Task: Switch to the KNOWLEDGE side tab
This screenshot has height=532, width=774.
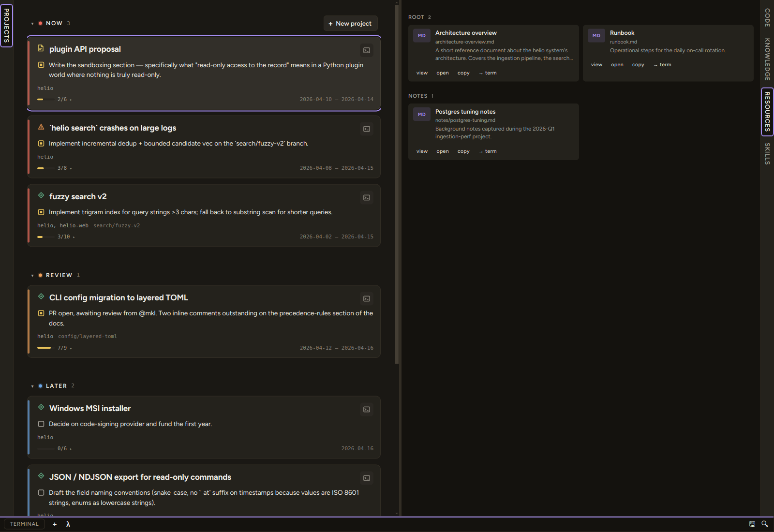Action: [767, 59]
